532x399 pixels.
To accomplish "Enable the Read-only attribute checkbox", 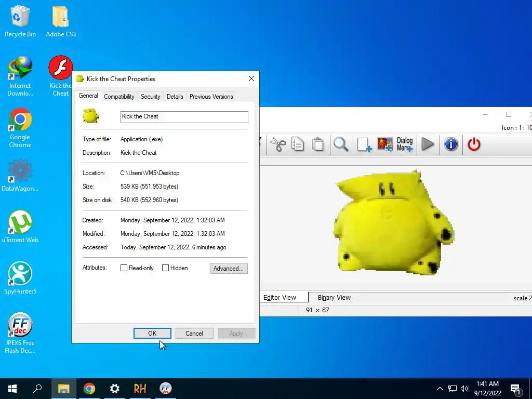I will click(124, 268).
